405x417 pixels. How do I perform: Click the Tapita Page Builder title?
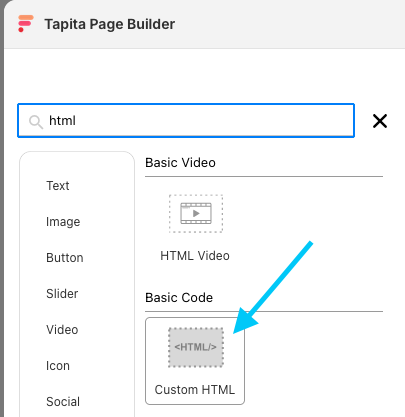110,24
